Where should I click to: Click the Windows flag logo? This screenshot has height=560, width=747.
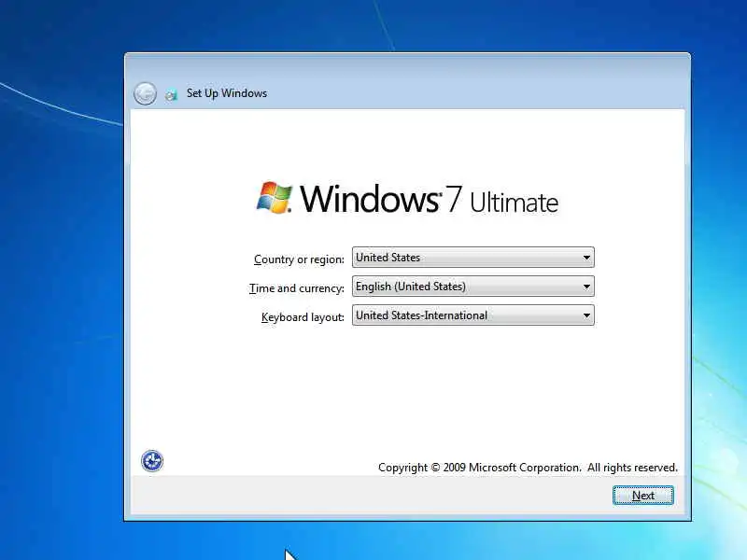pos(275,197)
